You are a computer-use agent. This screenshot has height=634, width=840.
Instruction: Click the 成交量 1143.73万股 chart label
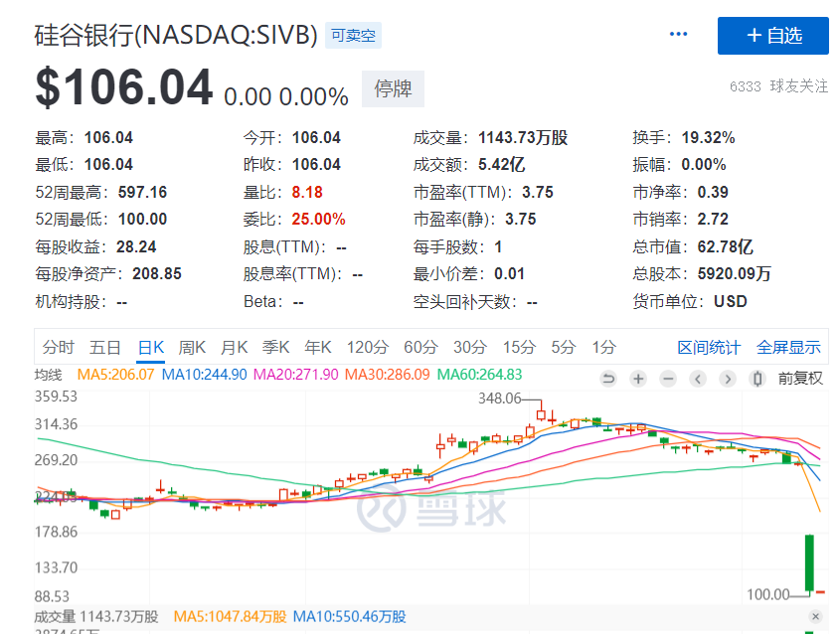point(96,617)
